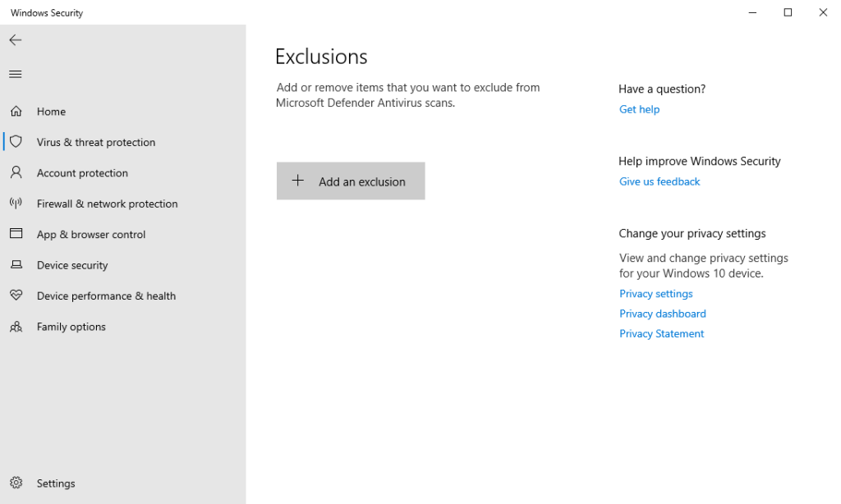The height and width of the screenshot is (504, 841).
Task: Open Device security via its laptop icon
Action: coord(16,264)
